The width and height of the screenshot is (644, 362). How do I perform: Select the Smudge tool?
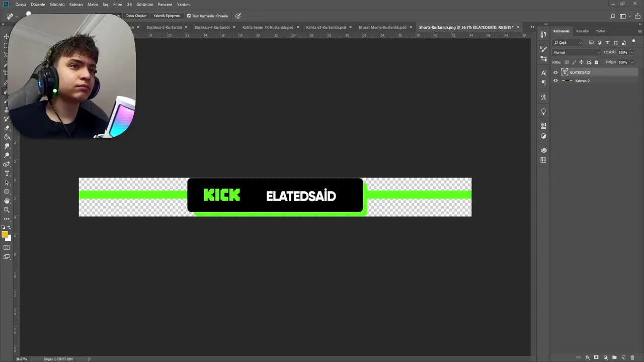7,145
